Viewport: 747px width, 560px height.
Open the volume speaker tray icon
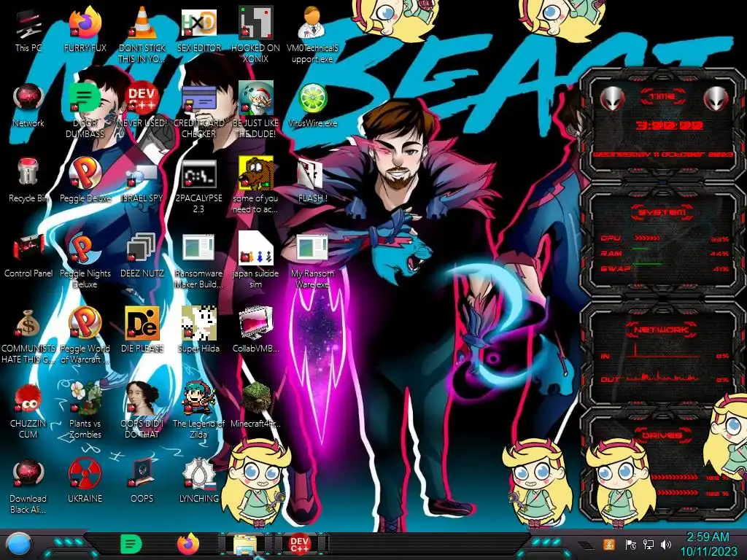[x=666, y=544]
